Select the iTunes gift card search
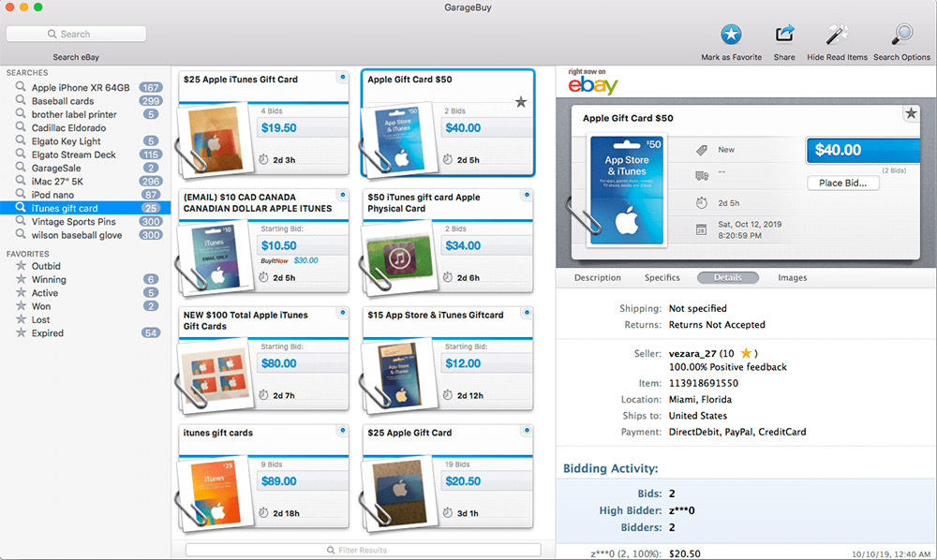The image size is (937, 560). click(x=85, y=208)
